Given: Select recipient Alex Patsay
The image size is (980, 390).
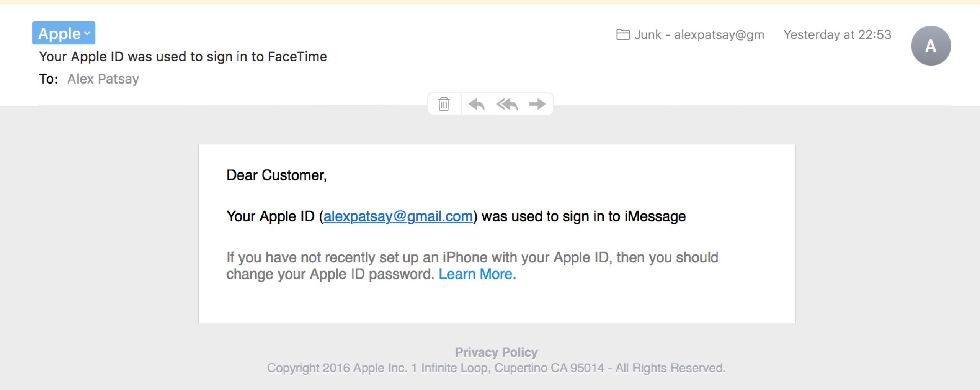Looking at the screenshot, I should coord(103,79).
